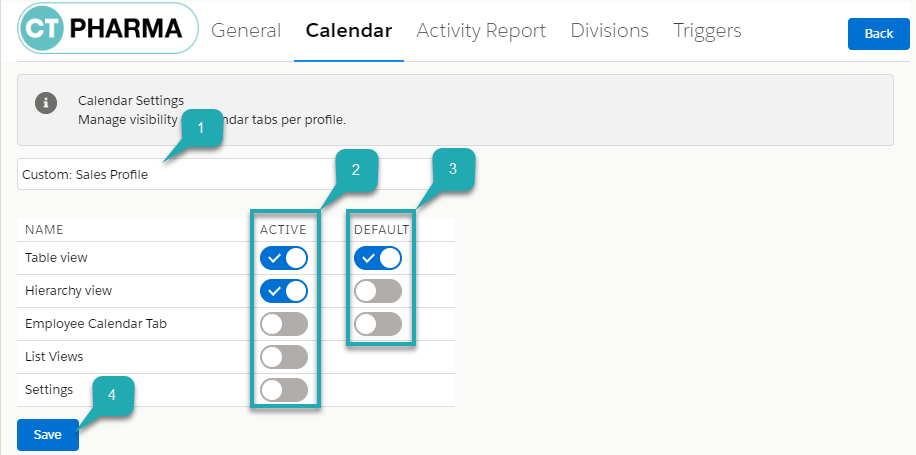Open the Divisions tab
The width and height of the screenshot is (916, 455).
pos(609,31)
